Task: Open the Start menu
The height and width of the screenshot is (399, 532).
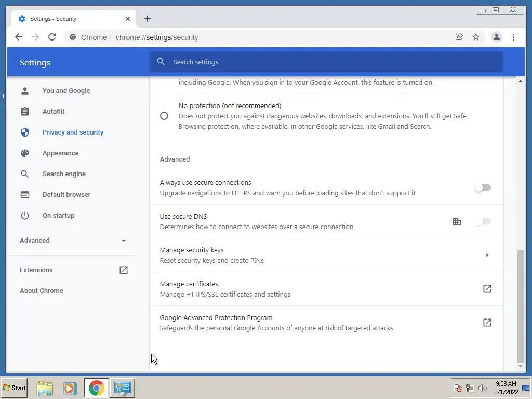Action: click(x=14, y=388)
